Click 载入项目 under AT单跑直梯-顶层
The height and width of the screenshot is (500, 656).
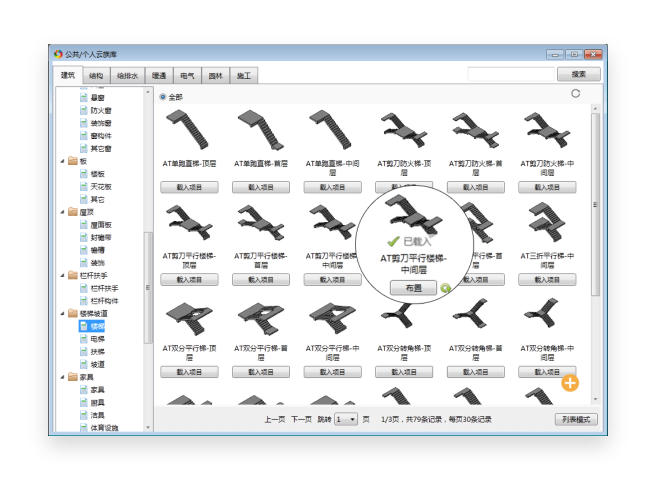point(189,187)
